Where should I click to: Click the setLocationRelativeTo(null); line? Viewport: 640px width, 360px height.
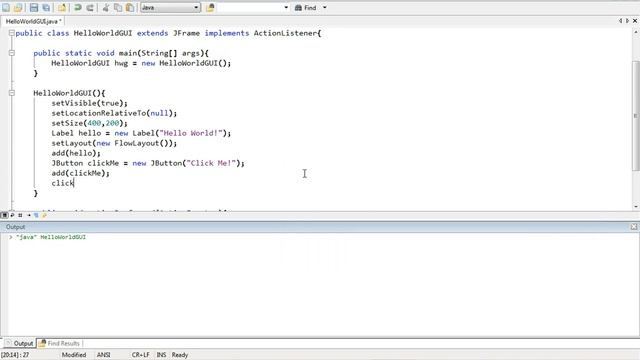(114, 113)
